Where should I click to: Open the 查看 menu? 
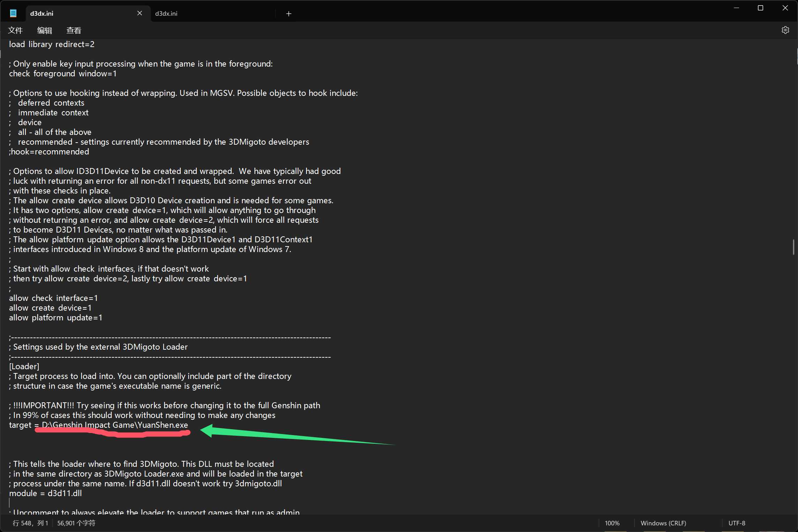(x=74, y=31)
